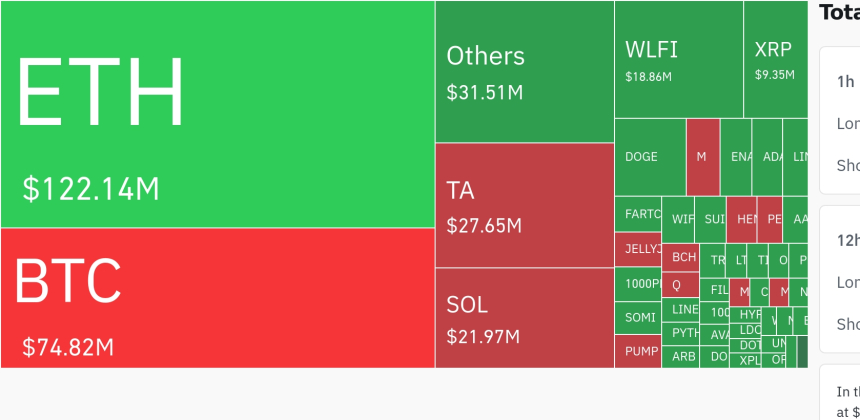Select the red BCH tile
Image resolution: width=860 pixels, height=420 pixels.
[x=681, y=257]
